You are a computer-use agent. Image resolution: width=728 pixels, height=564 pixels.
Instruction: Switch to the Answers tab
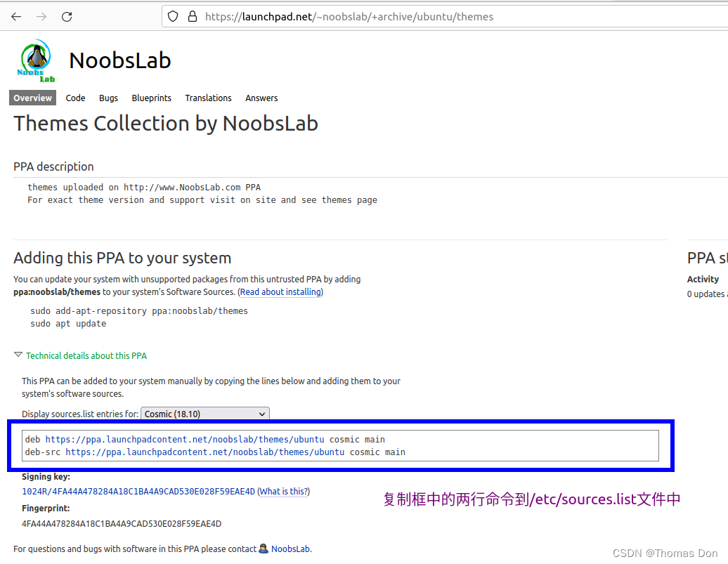click(261, 98)
